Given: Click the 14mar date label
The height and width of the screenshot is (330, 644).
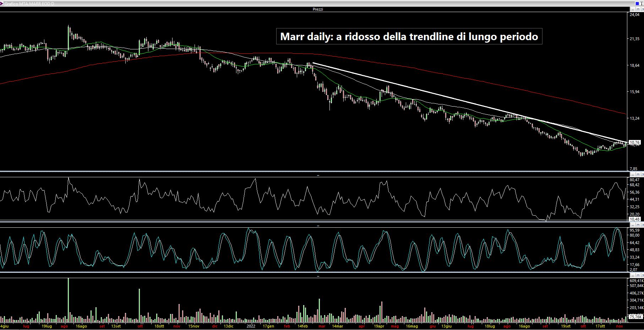Looking at the screenshot, I should click(338, 326).
